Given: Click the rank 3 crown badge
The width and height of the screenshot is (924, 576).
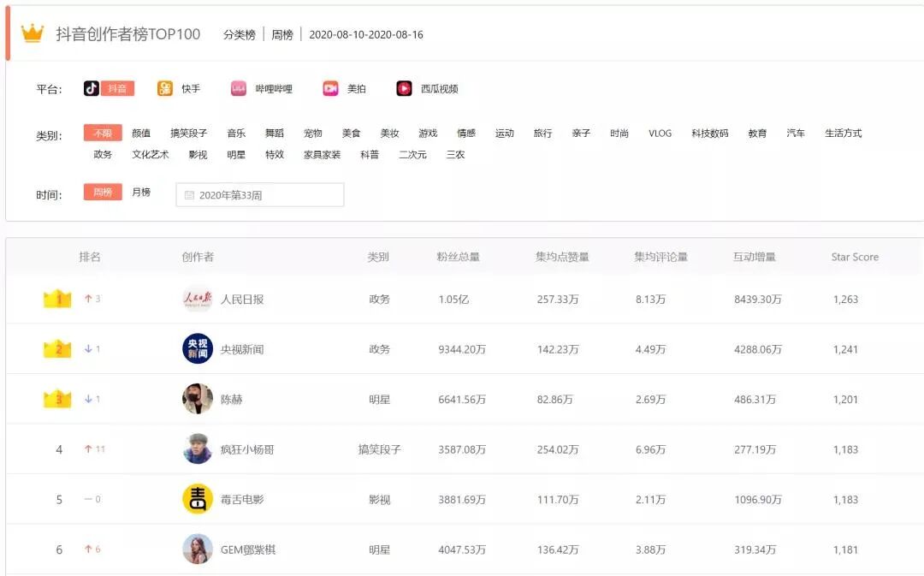Looking at the screenshot, I should pos(58,399).
